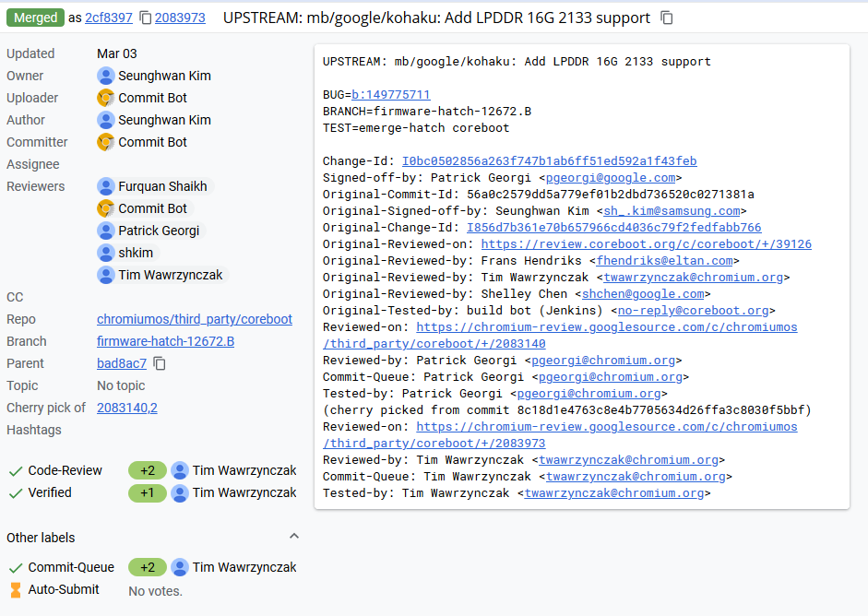Open the chromiumos/third_party/coreboot repo link
Screen dimensions: 868x616
194,319
